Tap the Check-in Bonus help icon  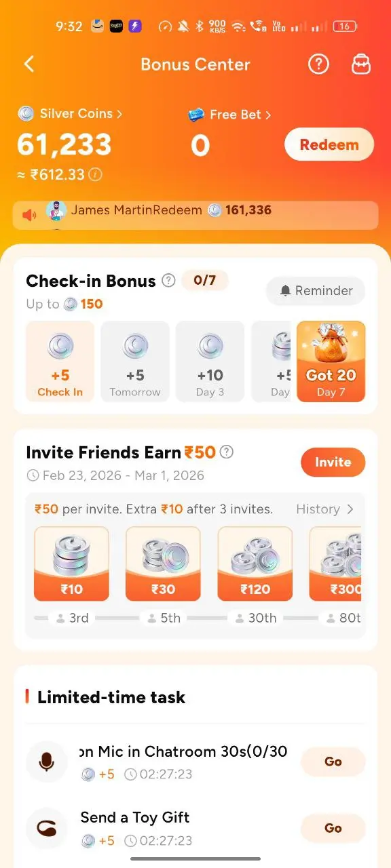tap(168, 281)
